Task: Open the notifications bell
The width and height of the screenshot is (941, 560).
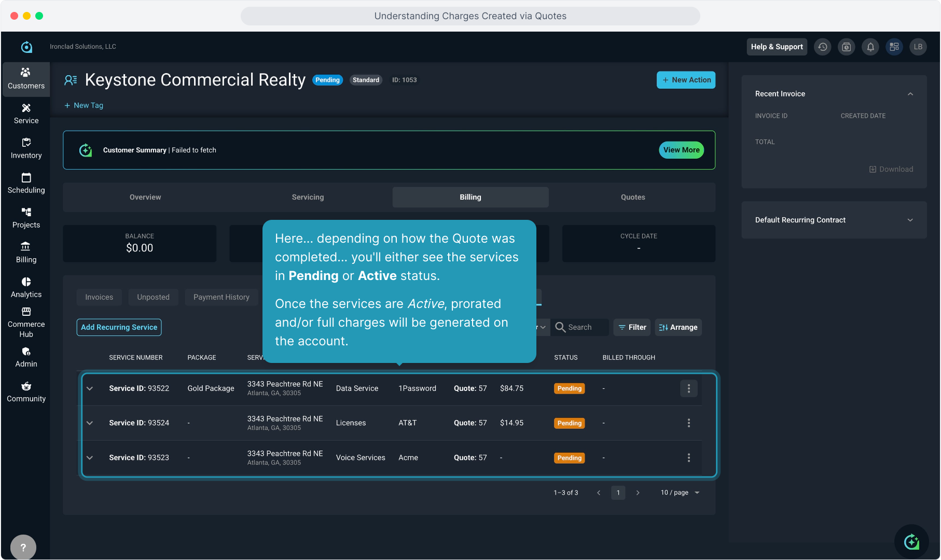Action: pyautogui.click(x=870, y=47)
